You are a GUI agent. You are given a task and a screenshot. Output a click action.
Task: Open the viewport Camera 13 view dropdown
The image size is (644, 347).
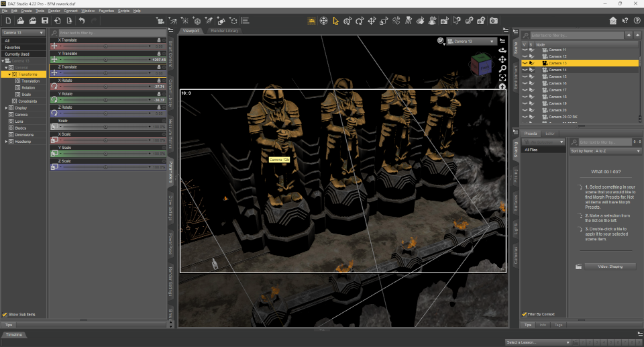472,42
